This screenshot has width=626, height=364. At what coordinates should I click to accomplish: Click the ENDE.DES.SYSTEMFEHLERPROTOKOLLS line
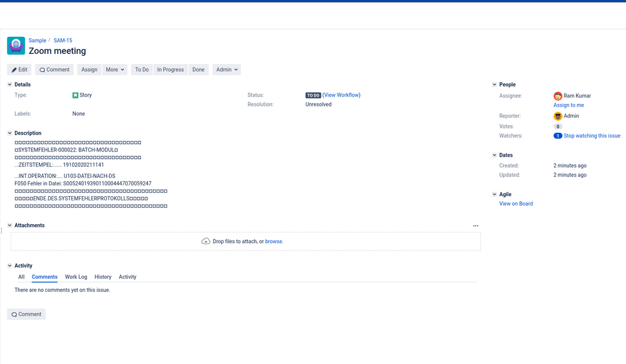(81, 199)
